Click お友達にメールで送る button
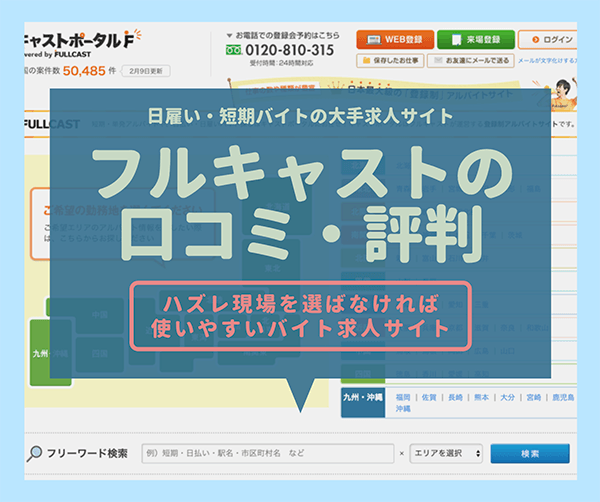 tap(470, 60)
